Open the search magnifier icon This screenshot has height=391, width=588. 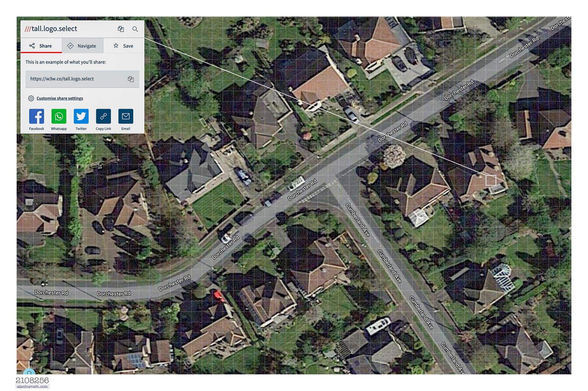tap(135, 29)
